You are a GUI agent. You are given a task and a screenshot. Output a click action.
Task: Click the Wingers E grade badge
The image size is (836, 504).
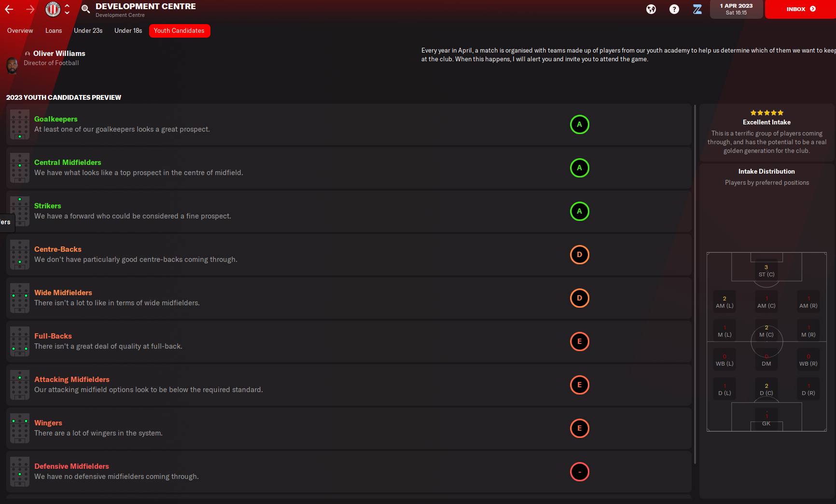(580, 428)
